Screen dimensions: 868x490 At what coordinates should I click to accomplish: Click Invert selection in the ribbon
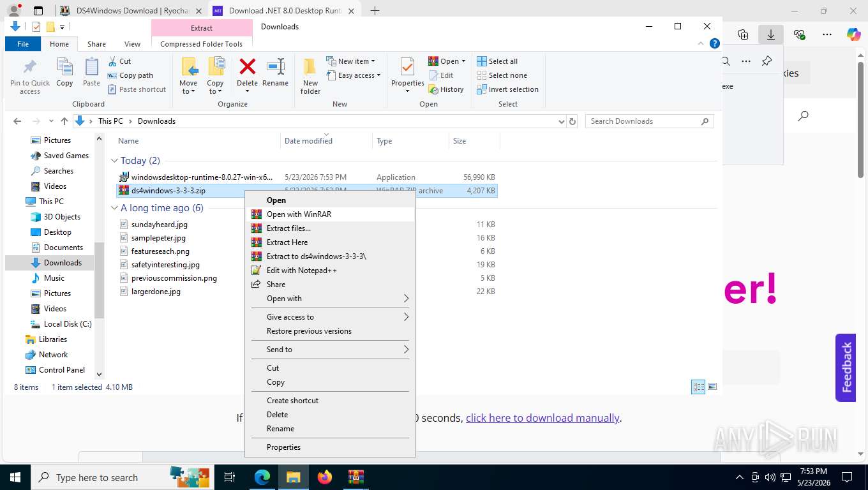[507, 89]
